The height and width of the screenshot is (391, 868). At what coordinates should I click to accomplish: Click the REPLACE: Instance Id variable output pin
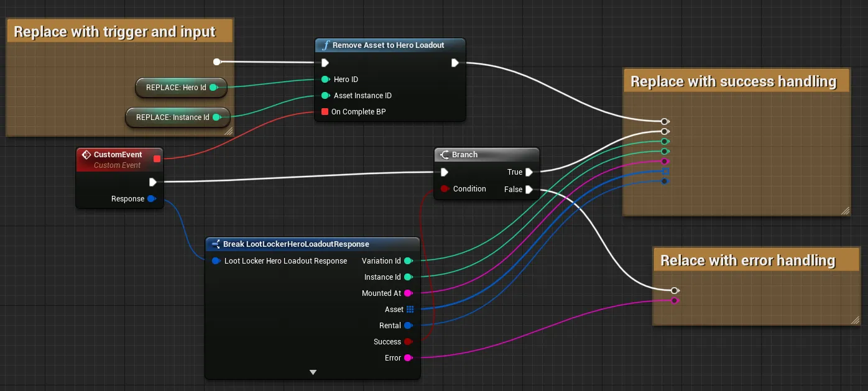pyautogui.click(x=216, y=117)
